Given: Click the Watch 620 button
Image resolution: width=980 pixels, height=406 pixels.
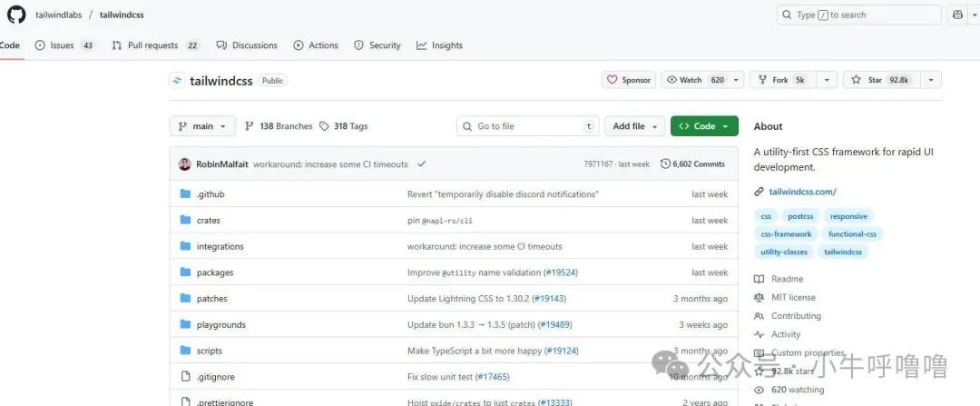Looking at the screenshot, I should [696, 80].
